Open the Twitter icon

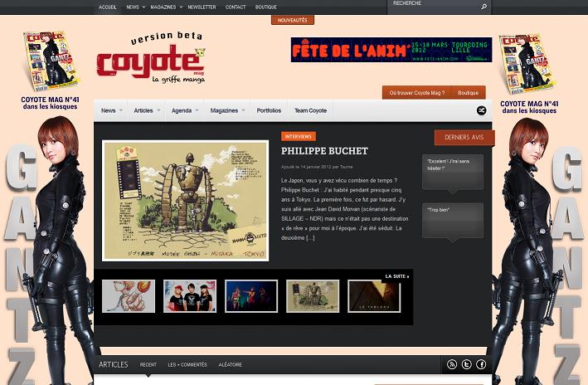pyautogui.click(x=466, y=364)
